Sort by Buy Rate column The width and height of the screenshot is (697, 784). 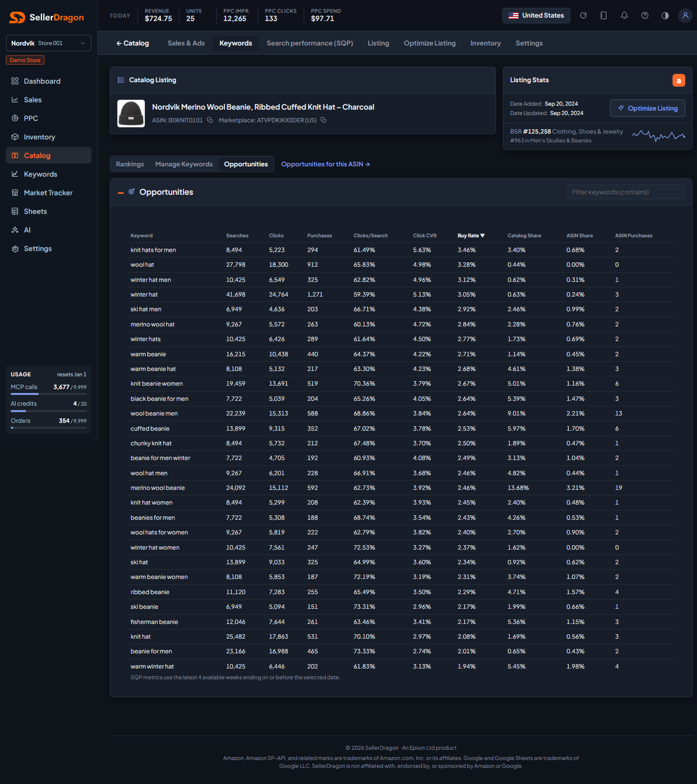[x=471, y=236]
